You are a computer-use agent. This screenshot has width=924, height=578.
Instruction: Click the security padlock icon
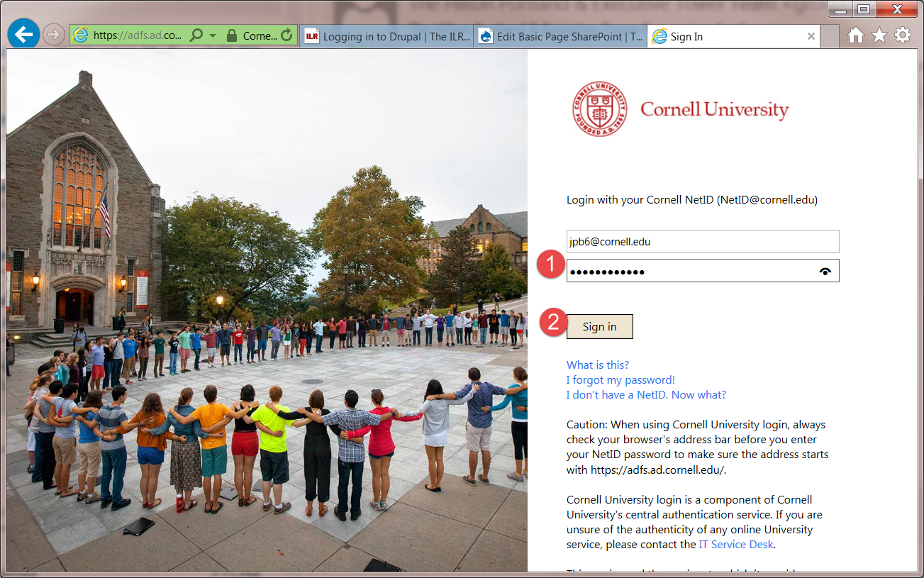coord(231,35)
